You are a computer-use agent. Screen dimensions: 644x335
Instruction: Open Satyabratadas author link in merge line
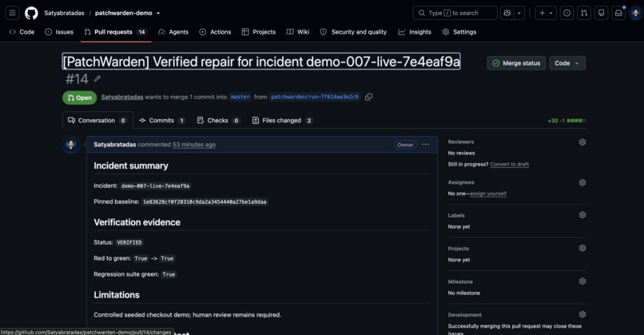pyautogui.click(x=122, y=97)
